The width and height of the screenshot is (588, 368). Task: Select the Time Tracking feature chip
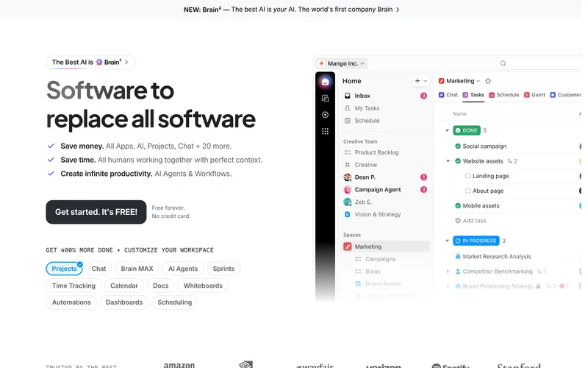(73, 286)
